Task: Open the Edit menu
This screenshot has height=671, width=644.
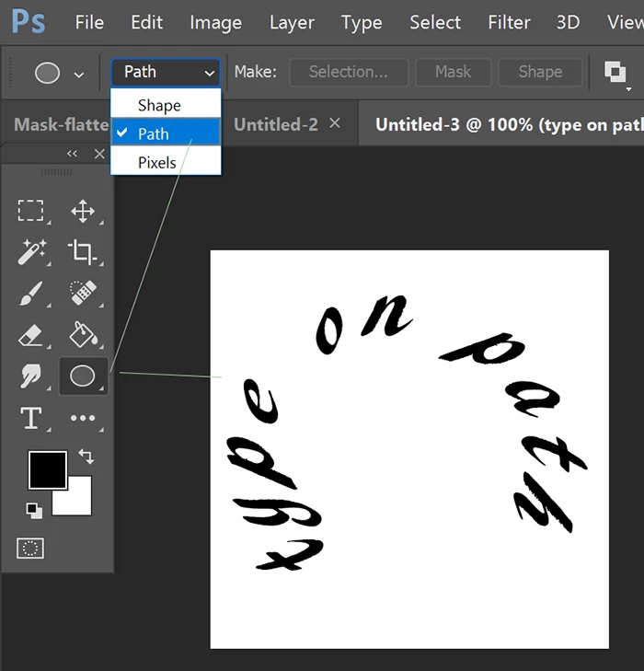Action: 146,22
